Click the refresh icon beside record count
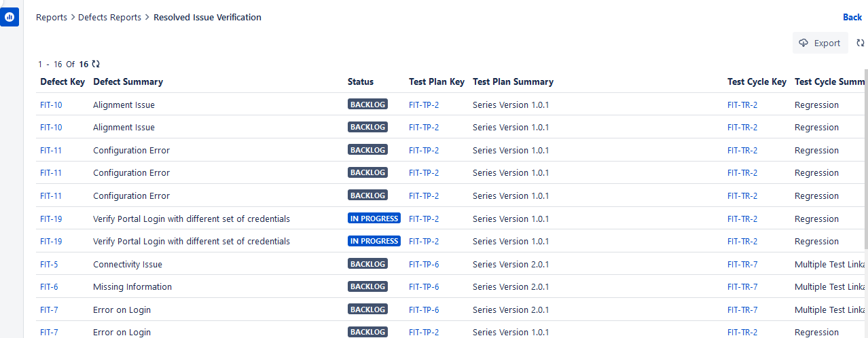 point(96,64)
